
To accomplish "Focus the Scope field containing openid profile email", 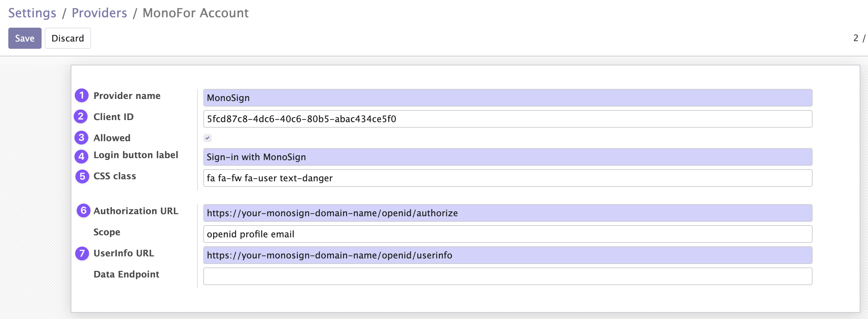I will point(507,234).
